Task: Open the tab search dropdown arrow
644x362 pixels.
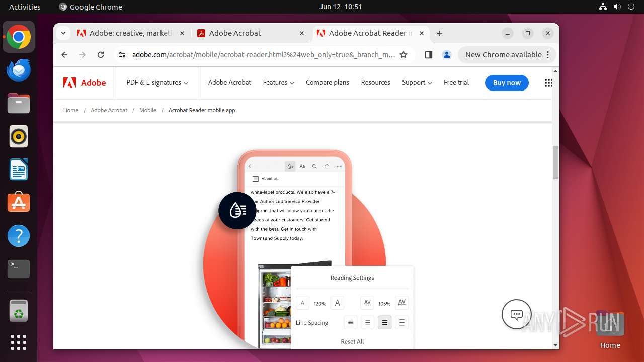Action: (63, 33)
